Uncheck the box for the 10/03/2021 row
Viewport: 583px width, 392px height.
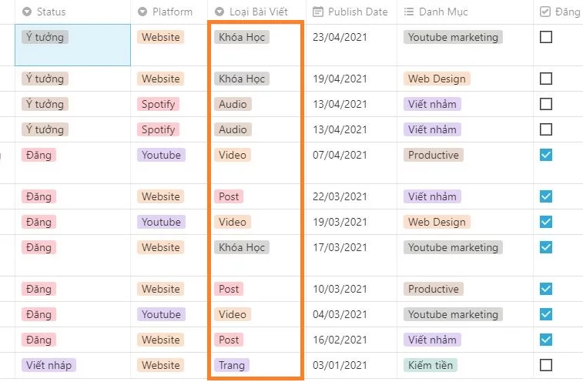pyautogui.click(x=546, y=289)
